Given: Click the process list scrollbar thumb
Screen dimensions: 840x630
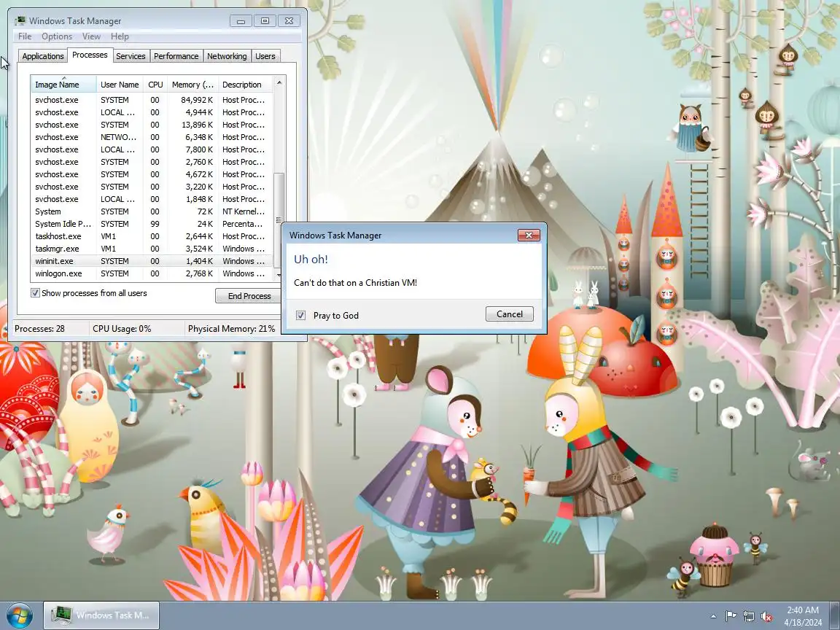Looking at the screenshot, I should click(x=279, y=220).
